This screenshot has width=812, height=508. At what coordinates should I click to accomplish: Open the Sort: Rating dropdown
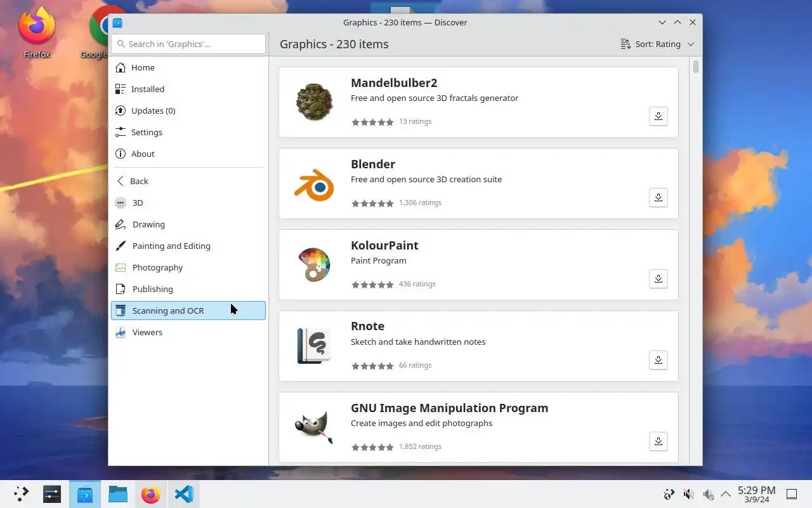pos(657,44)
